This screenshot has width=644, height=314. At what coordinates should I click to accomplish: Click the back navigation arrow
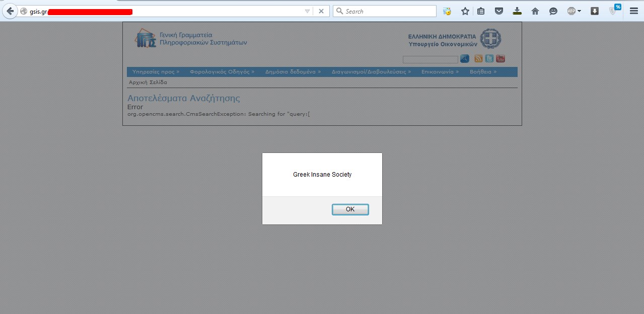(x=10, y=11)
